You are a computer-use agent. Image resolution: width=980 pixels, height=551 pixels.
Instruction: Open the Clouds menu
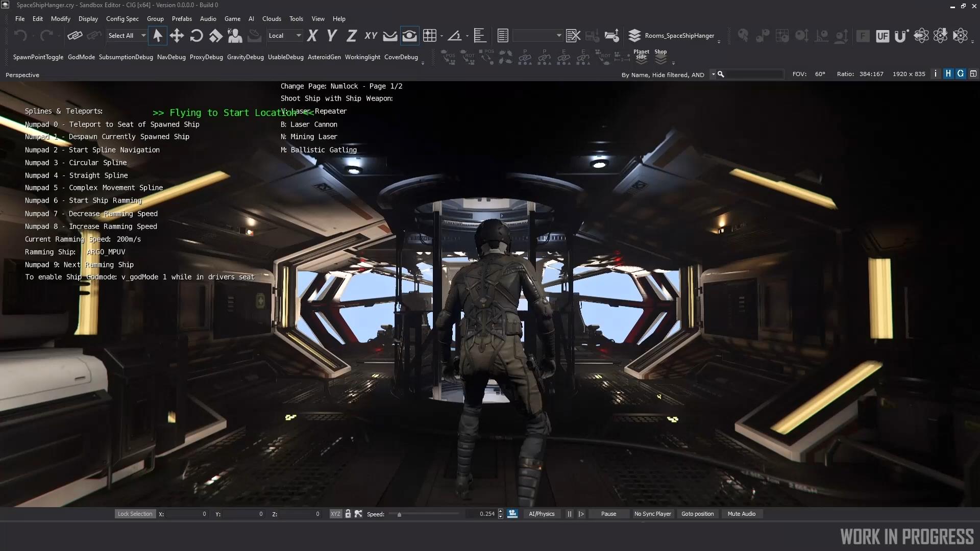pos(272,19)
